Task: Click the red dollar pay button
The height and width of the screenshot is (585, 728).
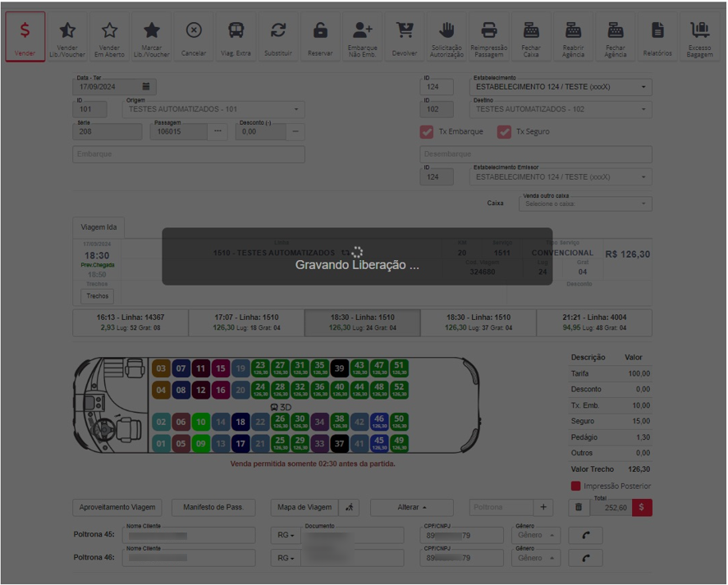Action: [642, 507]
